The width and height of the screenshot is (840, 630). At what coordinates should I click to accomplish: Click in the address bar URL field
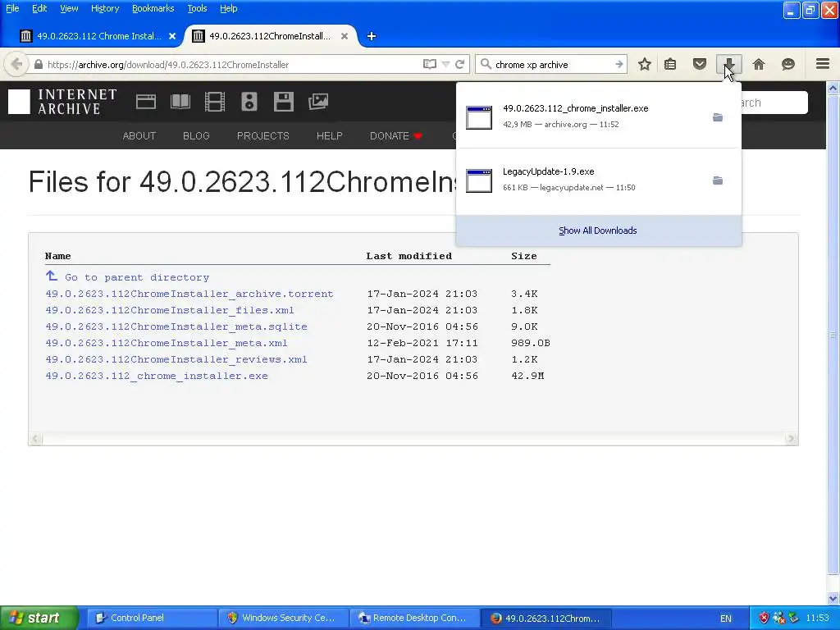coord(231,64)
